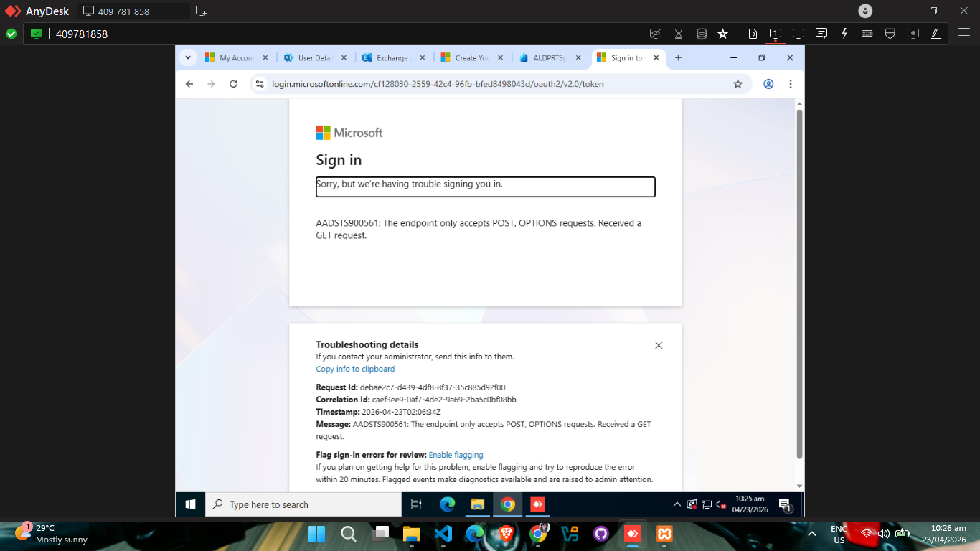Click the Correlation Id value text
The height and width of the screenshot is (551, 980).
(444, 400)
